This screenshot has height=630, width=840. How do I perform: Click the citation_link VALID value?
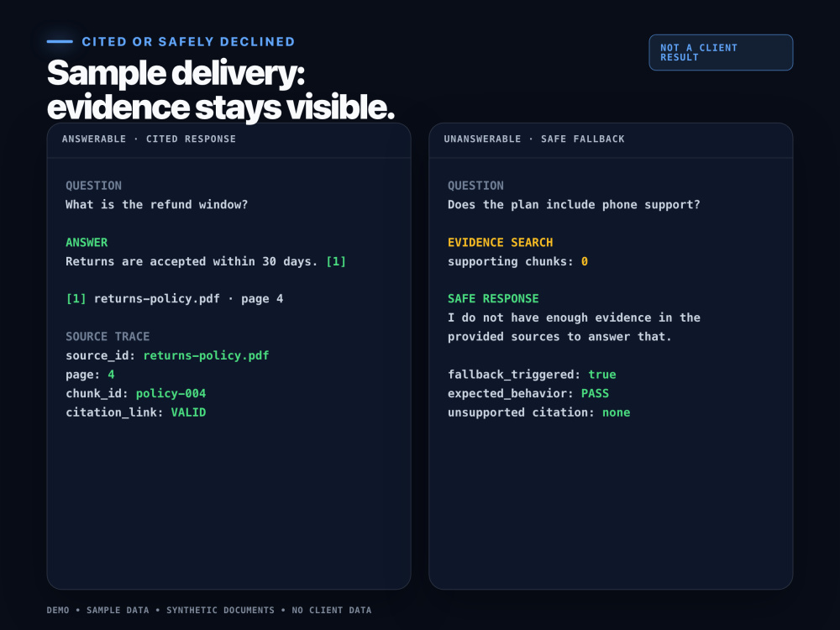point(188,412)
